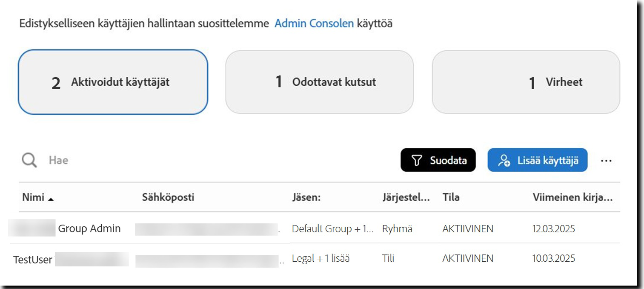Viewport: 644px width, 289px height.
Task: Open the three-dots more options menu
Action: [x=606, y=161]
